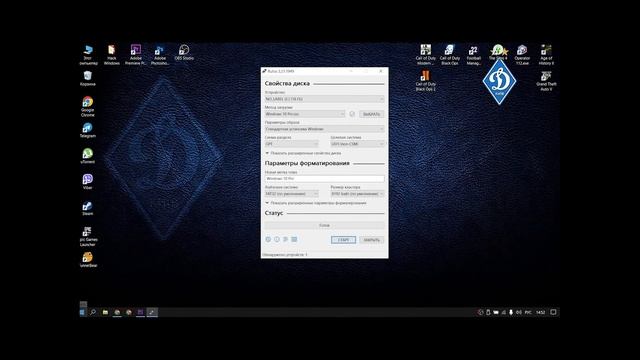Select the Epic Games Launcher desktop shortcut
The height and width of the screenshot is (360, 640).
[87, 236]
